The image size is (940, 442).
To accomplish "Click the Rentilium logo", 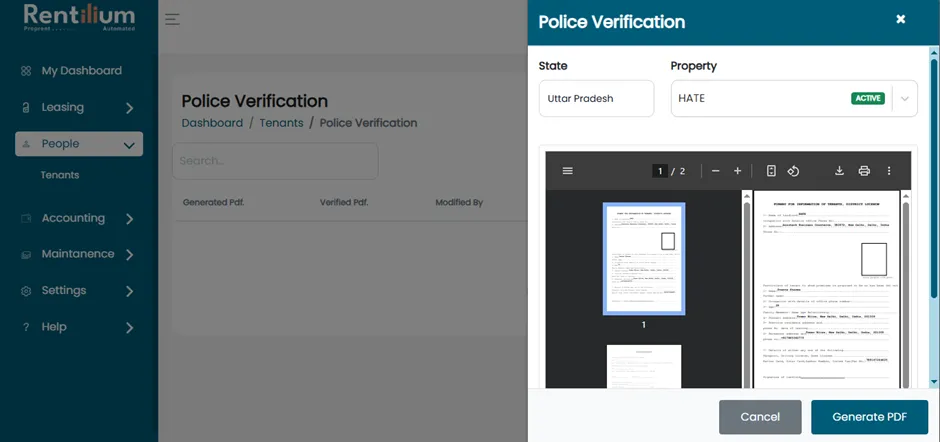I will point(79,18).
